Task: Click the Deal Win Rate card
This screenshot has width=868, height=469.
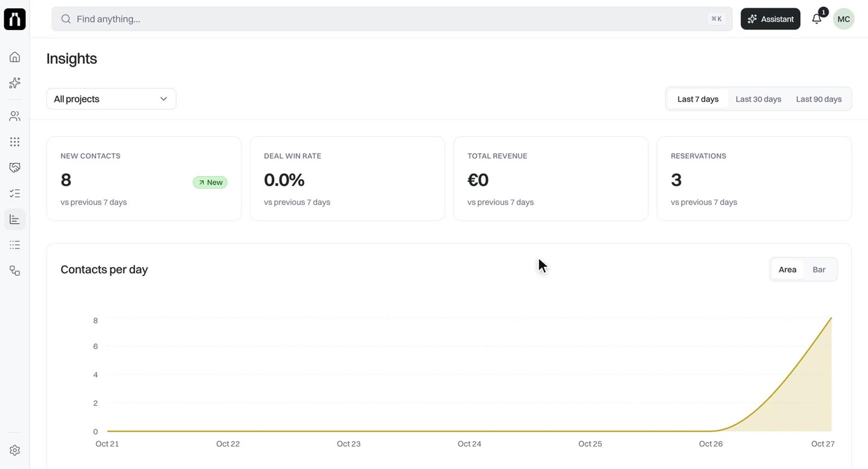Action: pos(347,179)
